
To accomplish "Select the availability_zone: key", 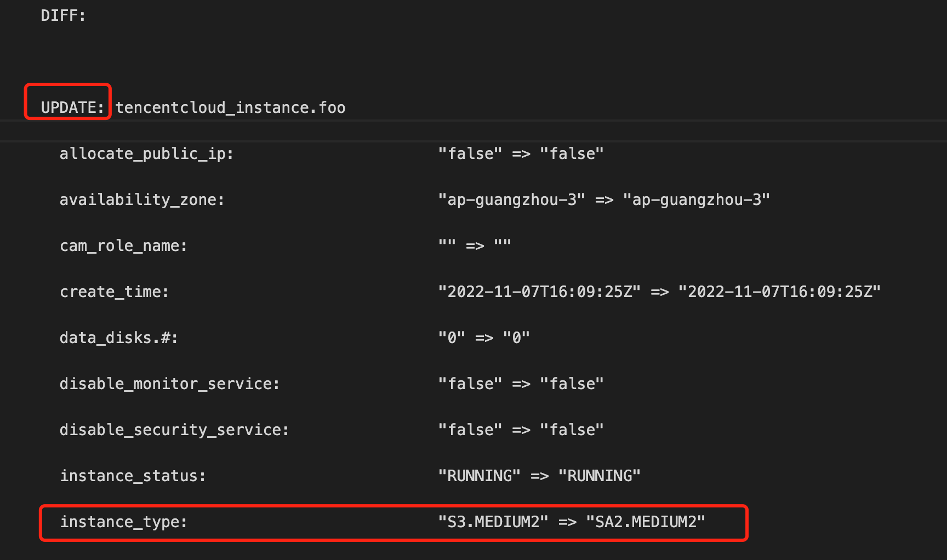I will [142, 200].
